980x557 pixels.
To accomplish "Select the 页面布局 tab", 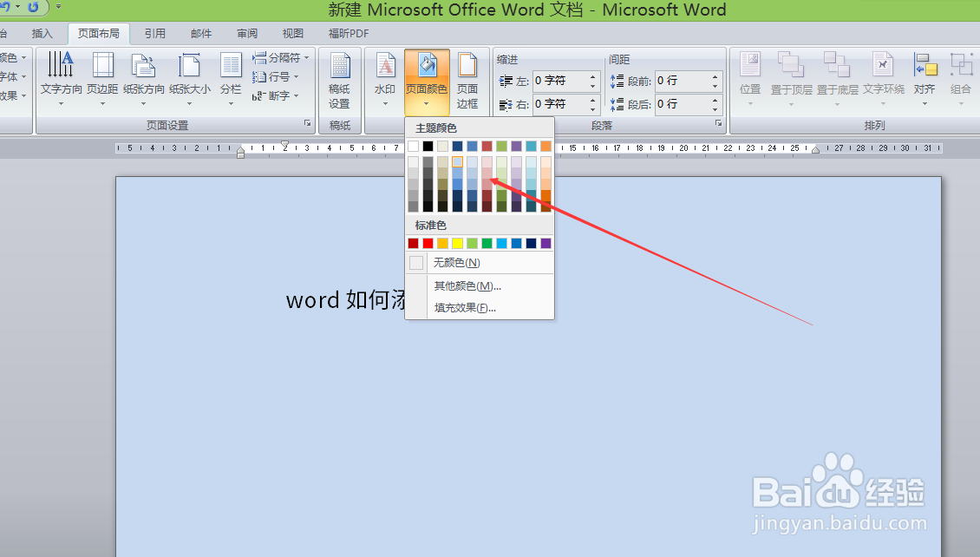I will [x=99, y=34].
